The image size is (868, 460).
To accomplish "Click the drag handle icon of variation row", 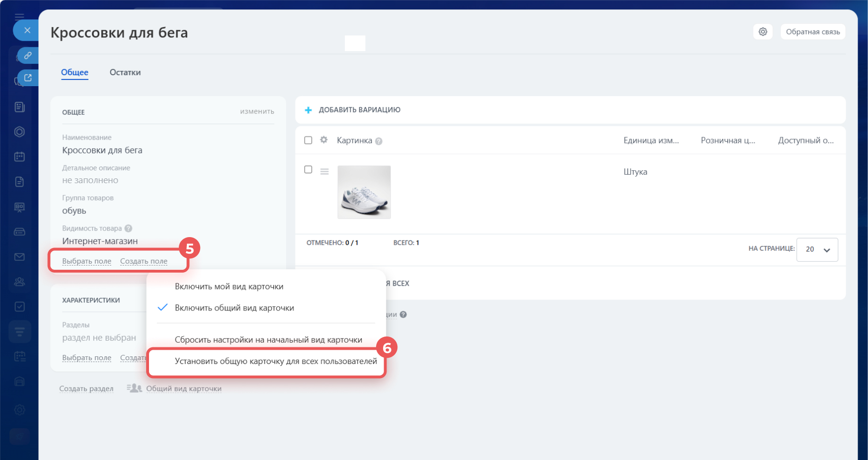I will 324,171.
